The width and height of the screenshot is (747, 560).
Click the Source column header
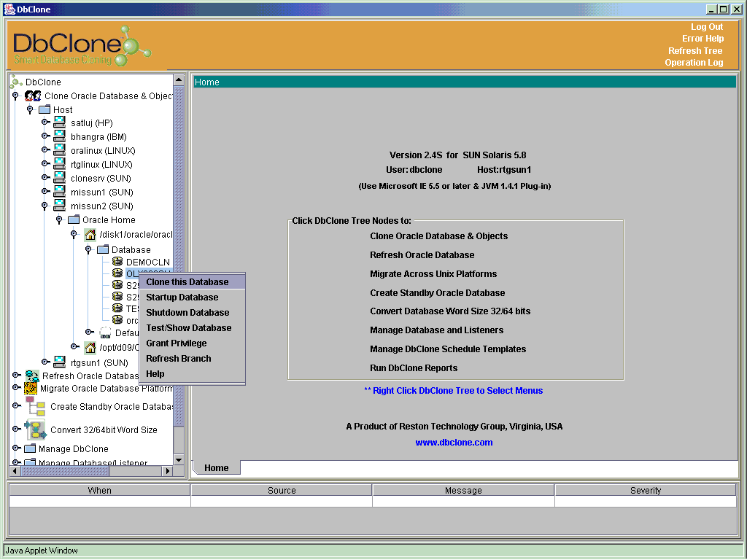(x=282, y=490)
